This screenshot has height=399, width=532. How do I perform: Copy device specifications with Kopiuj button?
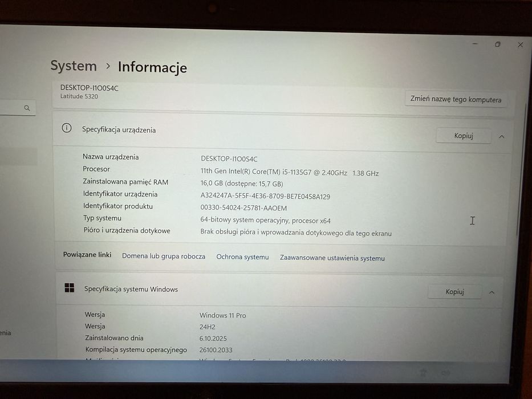[x=464, y=136]
